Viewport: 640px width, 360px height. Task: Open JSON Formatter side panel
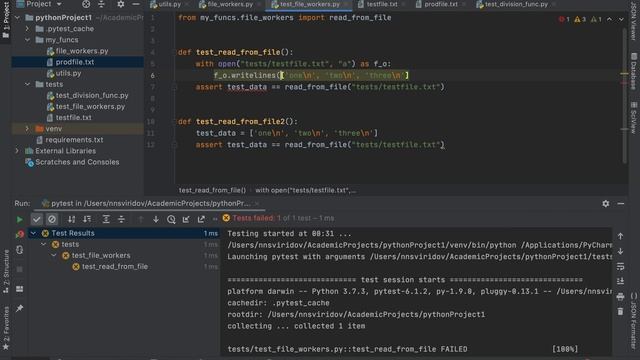coord(633,320)
